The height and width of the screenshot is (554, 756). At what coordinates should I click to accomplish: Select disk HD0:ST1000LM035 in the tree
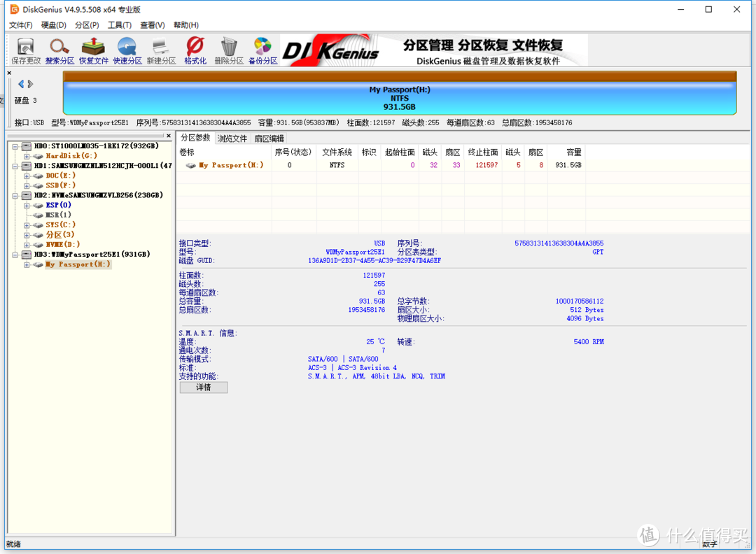click(97, 146)
